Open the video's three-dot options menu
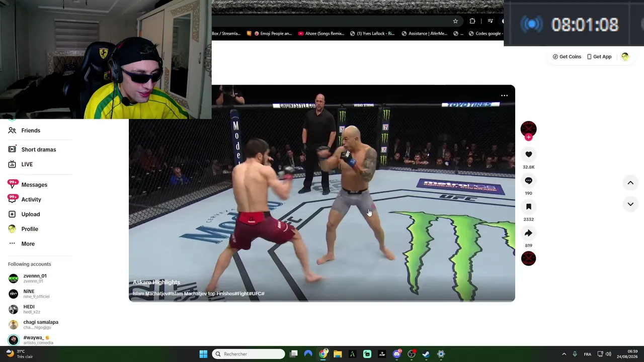The height and width of the screenshot is (362, 644). coord(504,96)
